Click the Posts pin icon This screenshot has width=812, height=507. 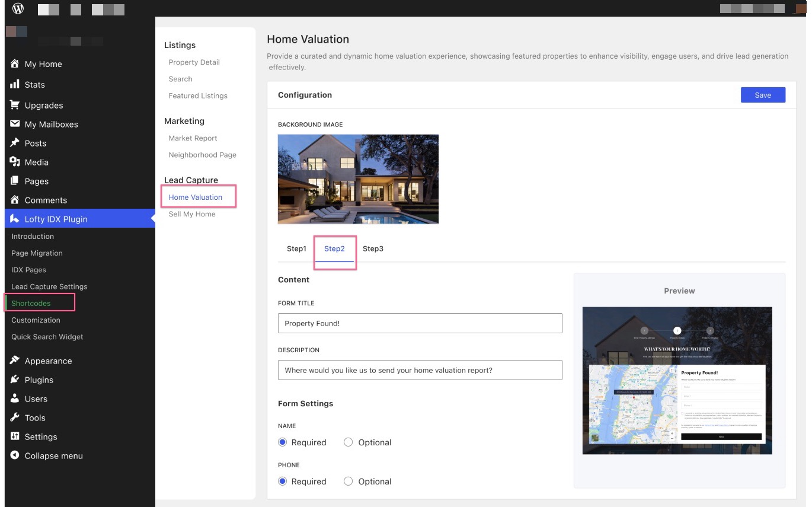tap(15, 143)
